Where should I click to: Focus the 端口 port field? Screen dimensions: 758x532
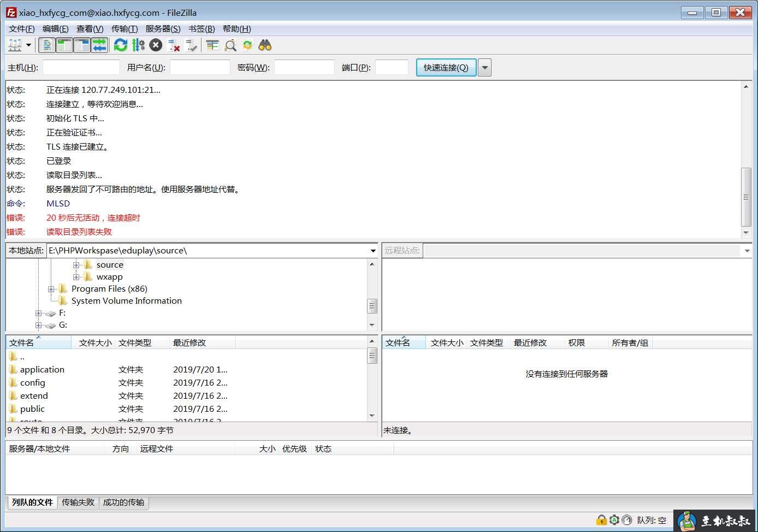(392, 67)
